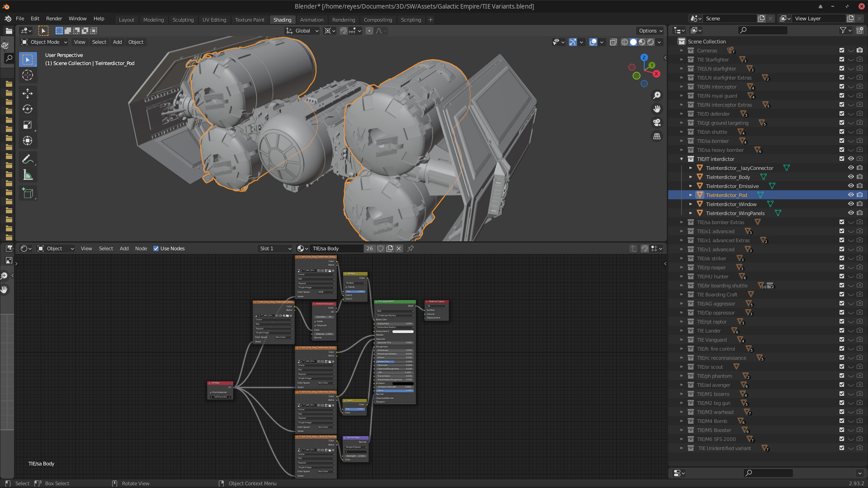Open the viewport Add menu button
868x488 pixels.
click(x=118, y=42)
